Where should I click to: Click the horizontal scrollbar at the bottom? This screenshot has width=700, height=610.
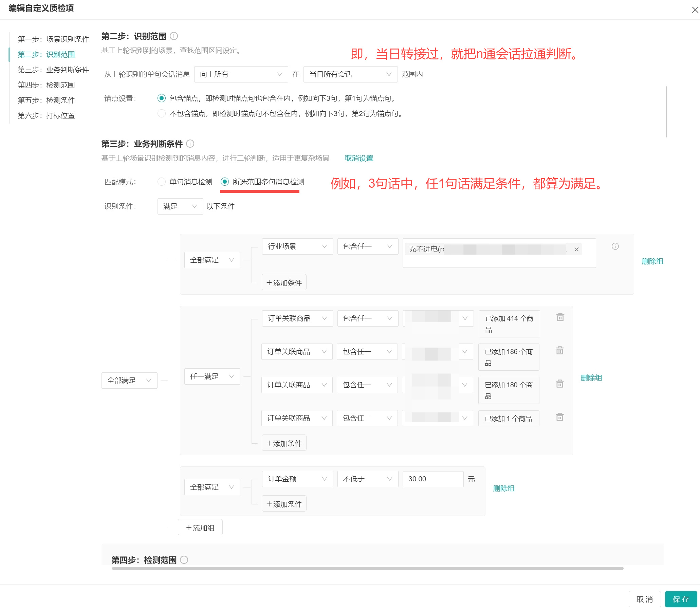(368, 568)
